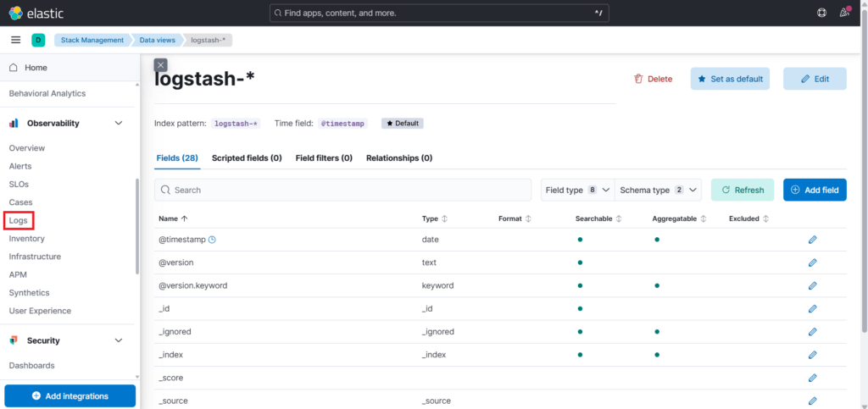Screen dimensions: 868x409
Task: Click the logstash-* breadcrumb
Action: click(209, 40)
